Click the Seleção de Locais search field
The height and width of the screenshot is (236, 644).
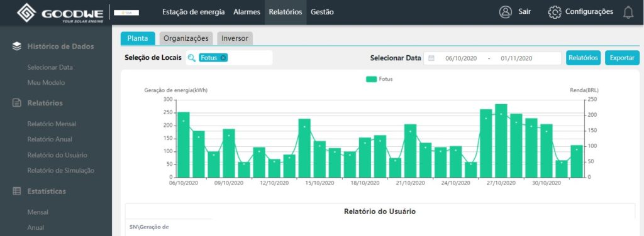point(229,58)
